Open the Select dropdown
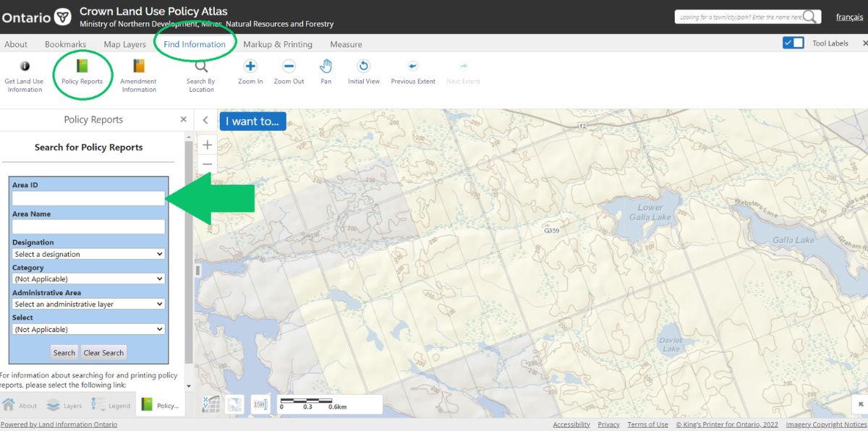Image resolution: width=868 pixels, height=431 pixels. (88, 329)
